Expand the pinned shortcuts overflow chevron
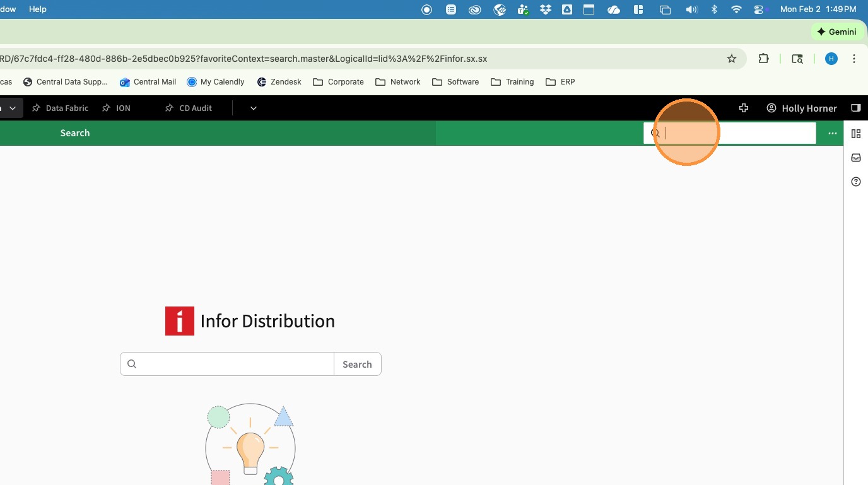 [x=254, y=108]
